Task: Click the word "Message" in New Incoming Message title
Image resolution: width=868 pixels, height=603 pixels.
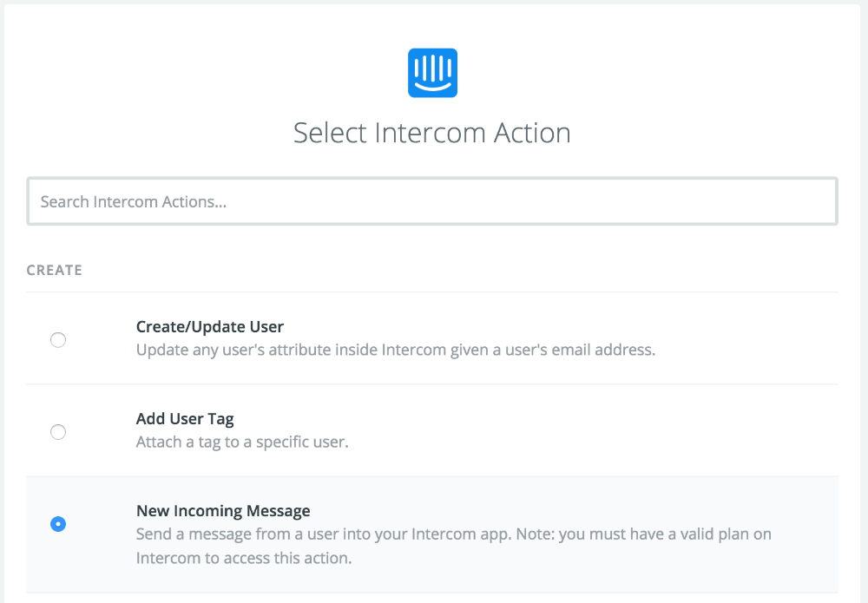Action: [278, 511]
